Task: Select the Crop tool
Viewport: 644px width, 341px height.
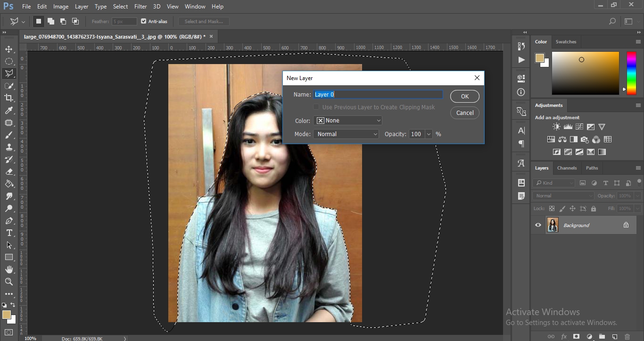Action: pyautogui.click(x=10, y=98)
